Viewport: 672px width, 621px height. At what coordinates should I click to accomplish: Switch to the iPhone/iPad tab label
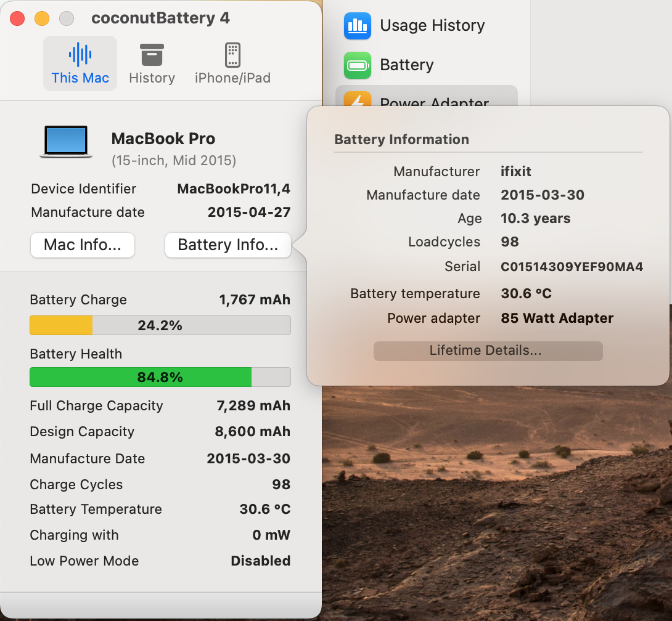pos(232,78)
